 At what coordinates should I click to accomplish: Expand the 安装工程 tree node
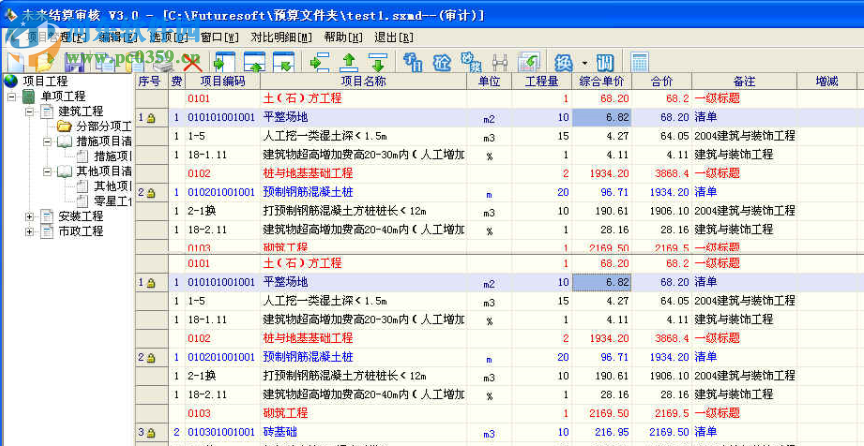29,216
